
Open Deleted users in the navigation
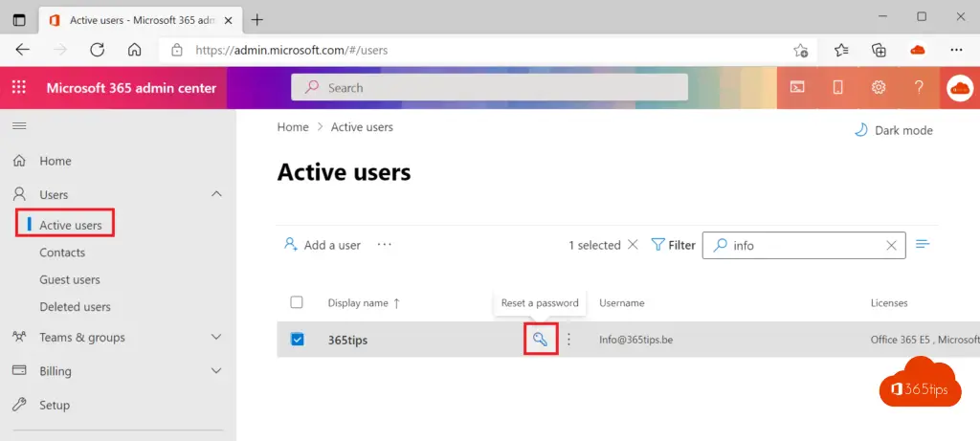(x=75, y=307)
